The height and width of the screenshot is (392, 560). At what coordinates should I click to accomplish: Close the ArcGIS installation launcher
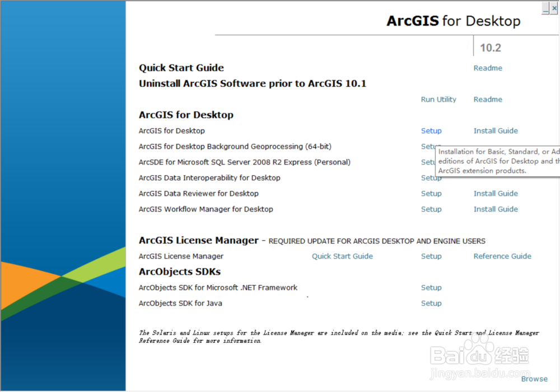(555, 8)
